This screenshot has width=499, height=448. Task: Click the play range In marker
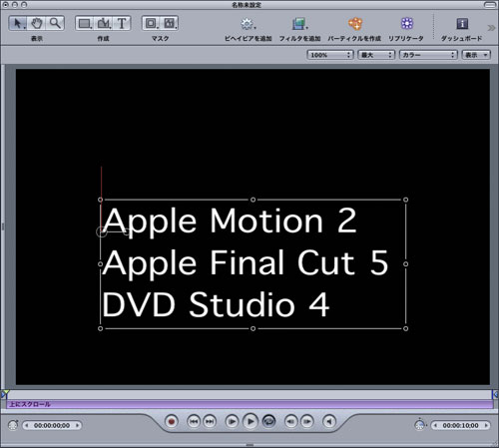coord(4,394)
